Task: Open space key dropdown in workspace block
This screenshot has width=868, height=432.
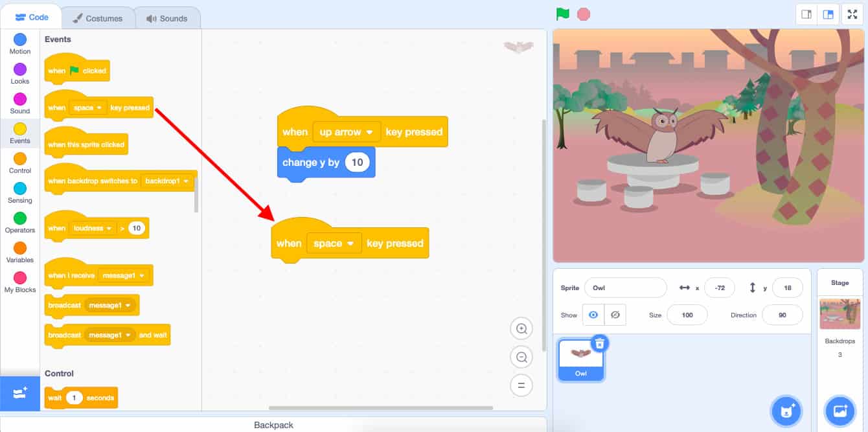Action: pyautogui.click(x=334, y=244)
